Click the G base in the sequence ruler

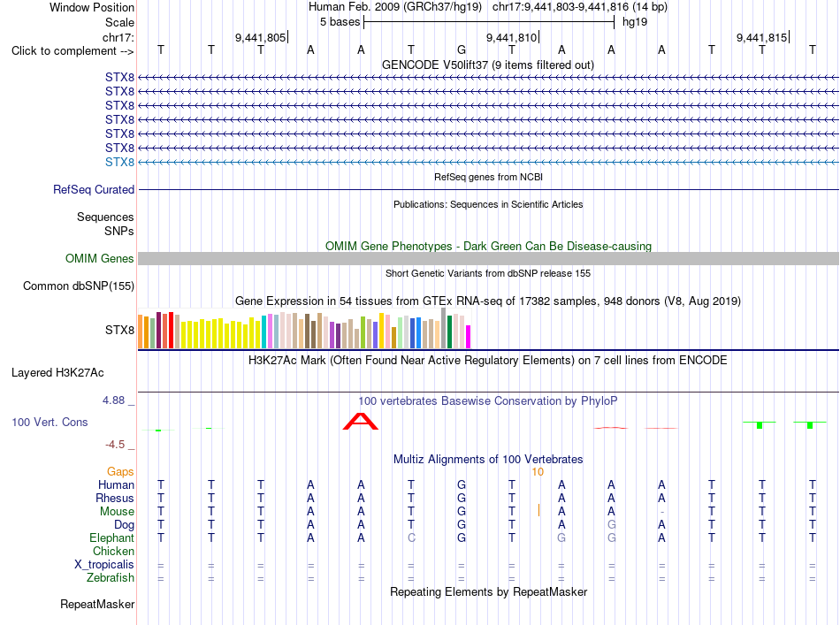462,50
